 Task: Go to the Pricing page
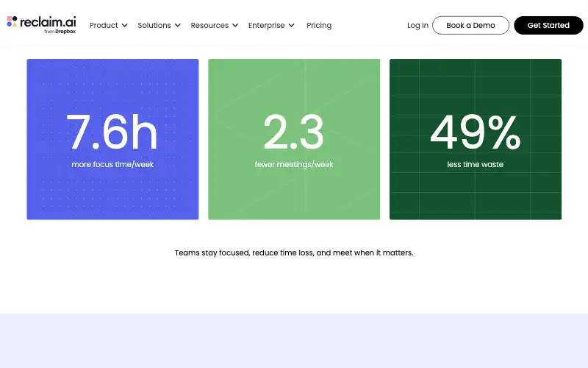point(319,25)
